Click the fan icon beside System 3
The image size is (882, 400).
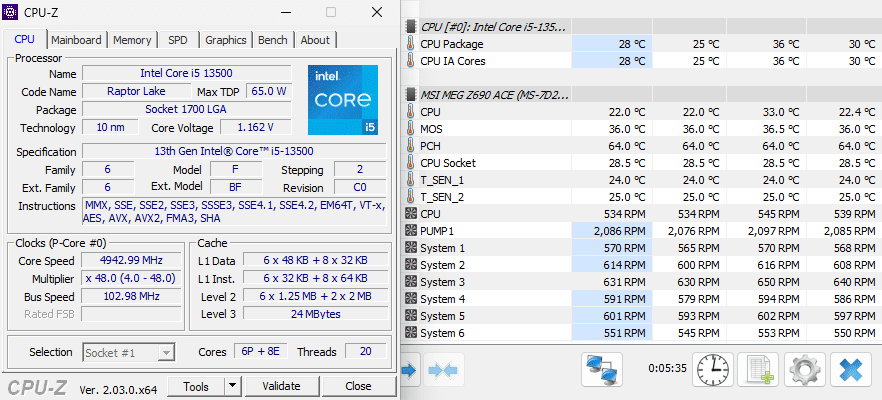[x=411, y=282]
